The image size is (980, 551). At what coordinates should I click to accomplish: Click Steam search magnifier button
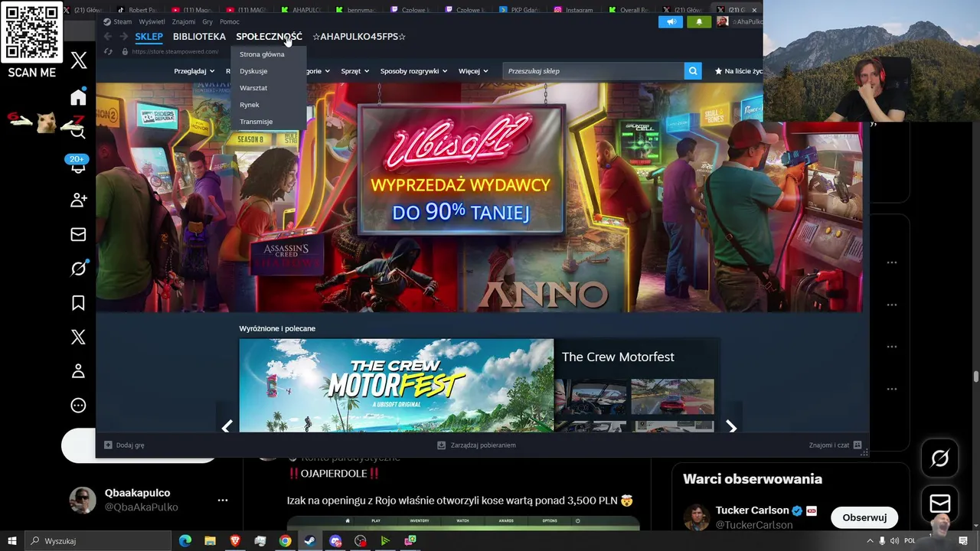693,71
